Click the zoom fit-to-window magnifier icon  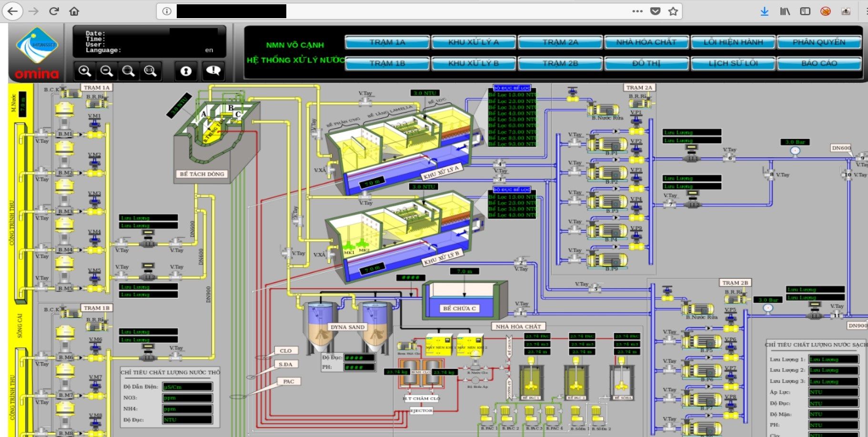[x=128, y=71]
